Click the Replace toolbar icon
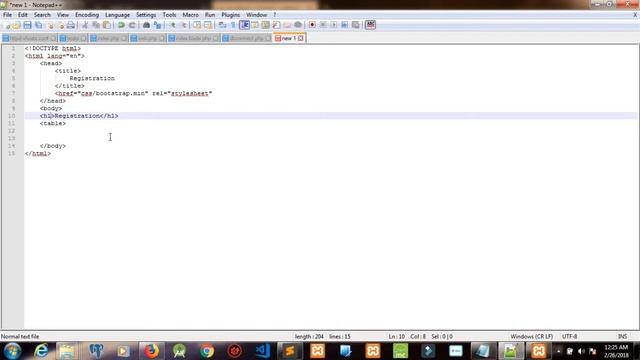The height and width of the screenshot is (360, 640). tap(157, 25)
